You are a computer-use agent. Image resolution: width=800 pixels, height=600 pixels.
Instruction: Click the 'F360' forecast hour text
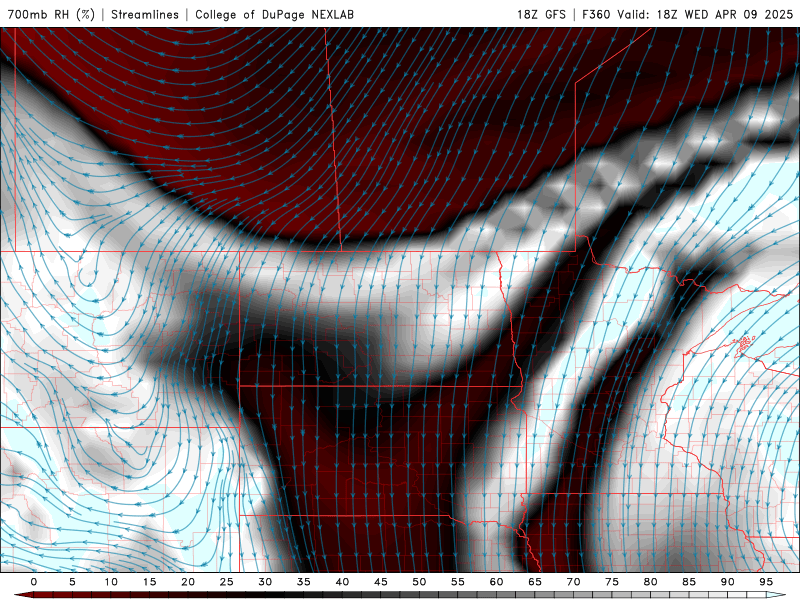[x=596, y=14]
